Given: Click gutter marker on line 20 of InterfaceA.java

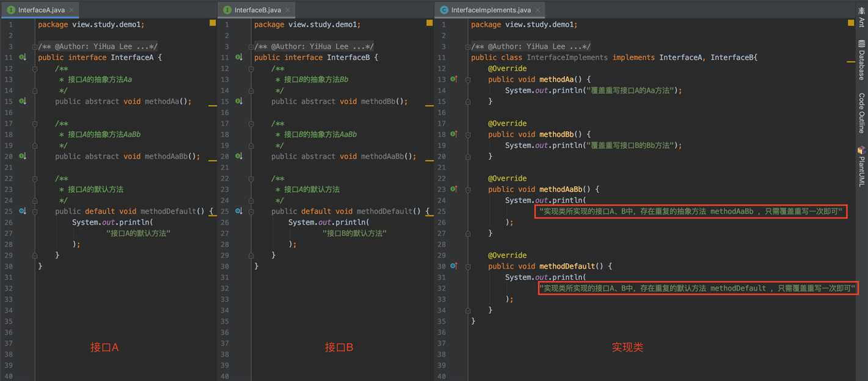Looking at the screenshot, I should tap(23, 156).
